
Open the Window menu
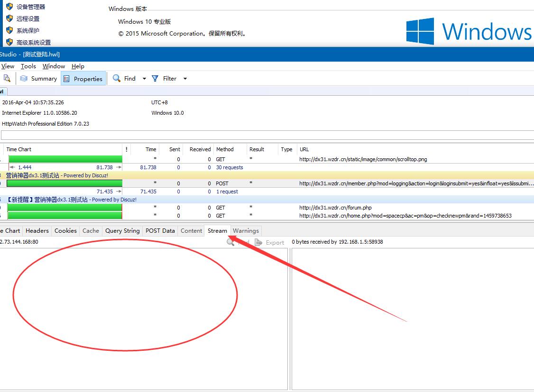[x=54, y=66]
